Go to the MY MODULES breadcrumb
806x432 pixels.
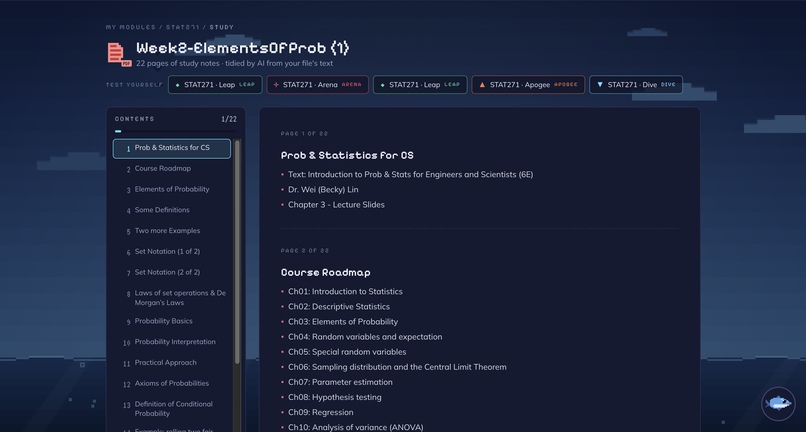131,27
